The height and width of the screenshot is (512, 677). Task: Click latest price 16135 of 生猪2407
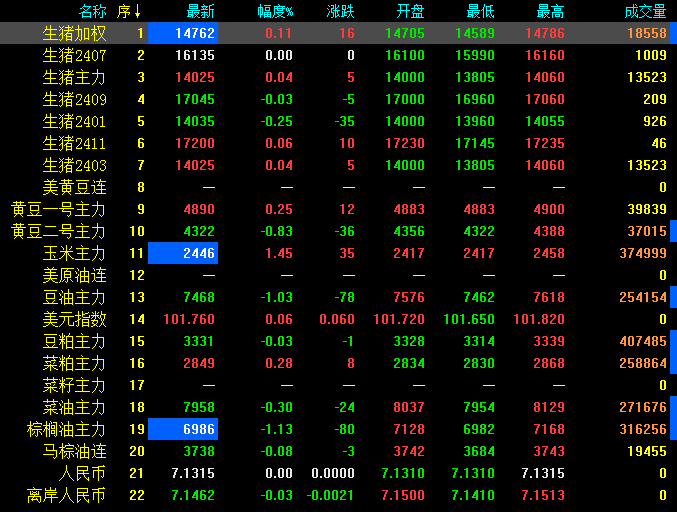tap(195, 55)
